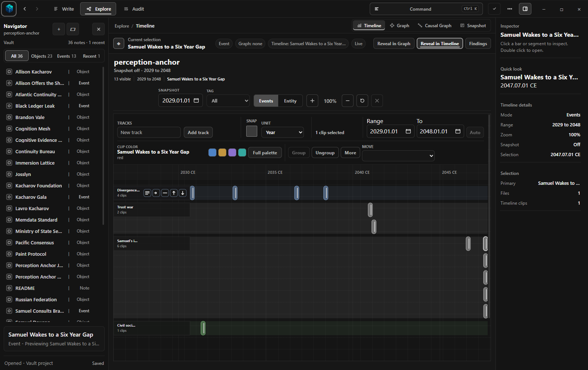Select the Snapshot view tab
Image resolution: width=588 pixels, height=370 pixels.
[x=473, y=25]
